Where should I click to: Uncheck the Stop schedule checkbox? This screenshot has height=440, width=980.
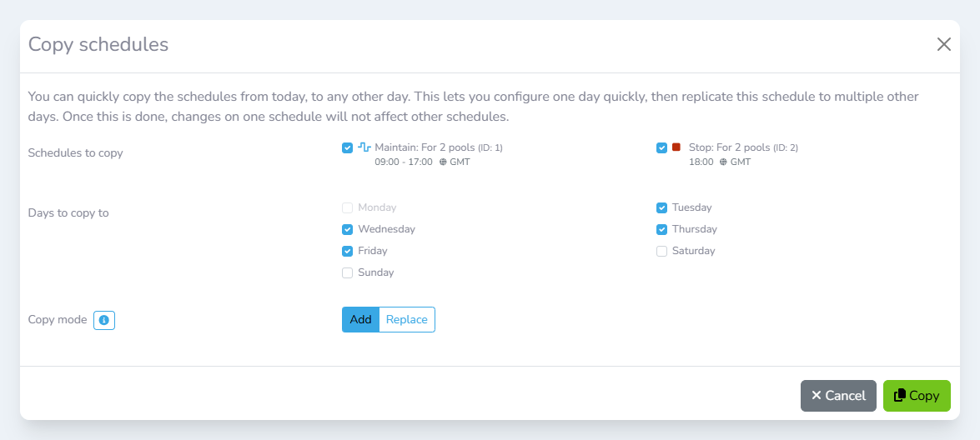[x=661, y=148]
